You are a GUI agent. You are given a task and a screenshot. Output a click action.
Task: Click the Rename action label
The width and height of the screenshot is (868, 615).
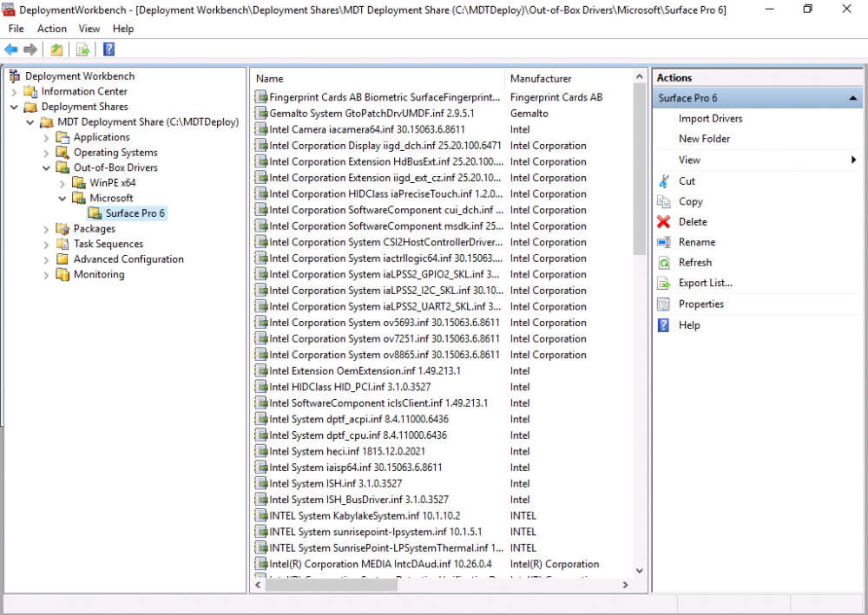tap(697, 242)
